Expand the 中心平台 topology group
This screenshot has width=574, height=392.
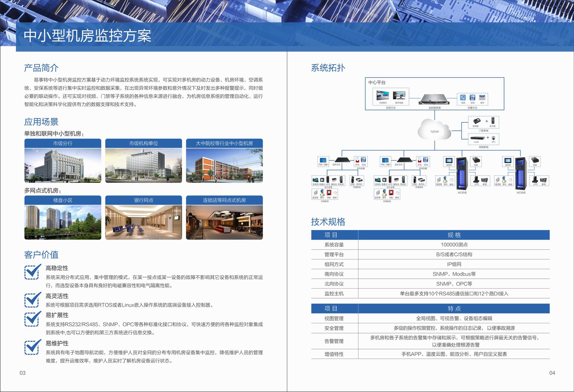click(377, 83)
